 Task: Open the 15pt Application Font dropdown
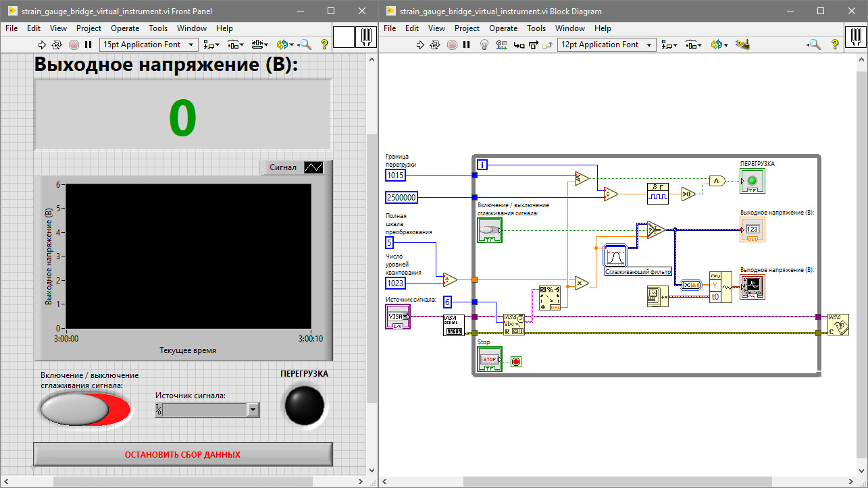[x=149, y=45]
